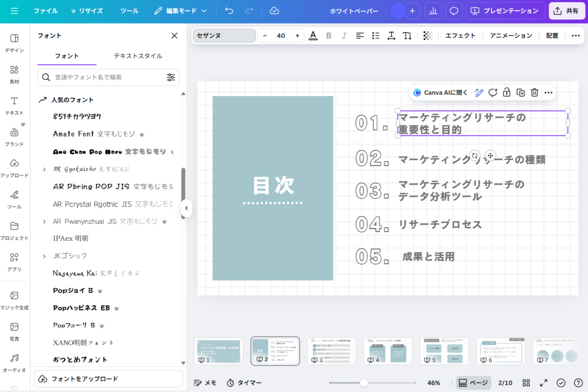Screen dimensions: 588x392
Task: Open font search filter options
Action: (x=171, y=77)
